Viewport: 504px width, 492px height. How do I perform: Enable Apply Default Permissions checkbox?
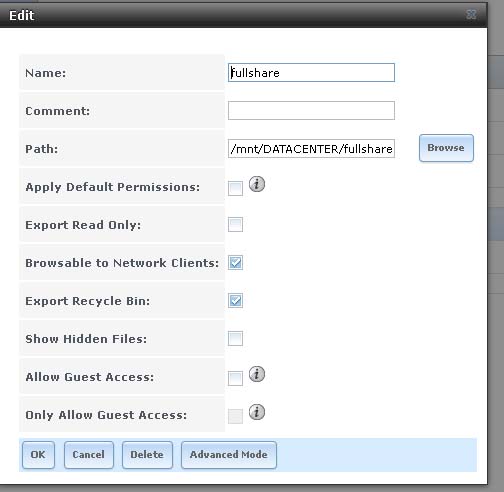tap(235, 188)
